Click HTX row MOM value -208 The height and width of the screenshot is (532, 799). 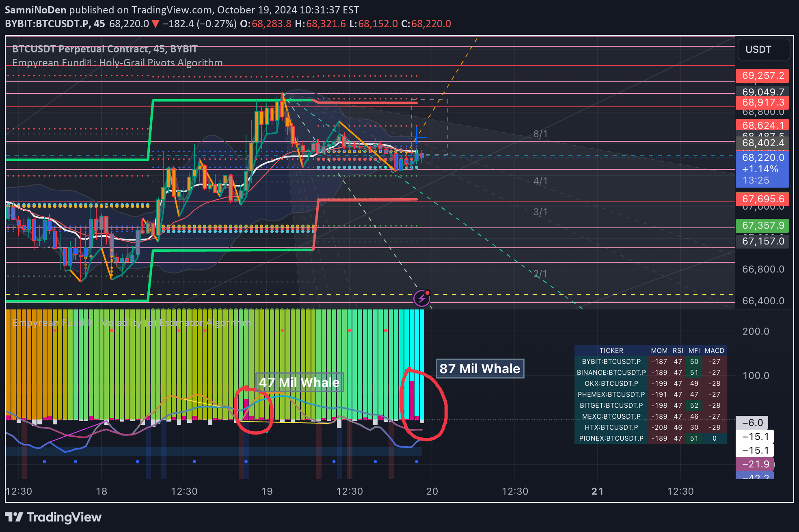tap(659, 427)
